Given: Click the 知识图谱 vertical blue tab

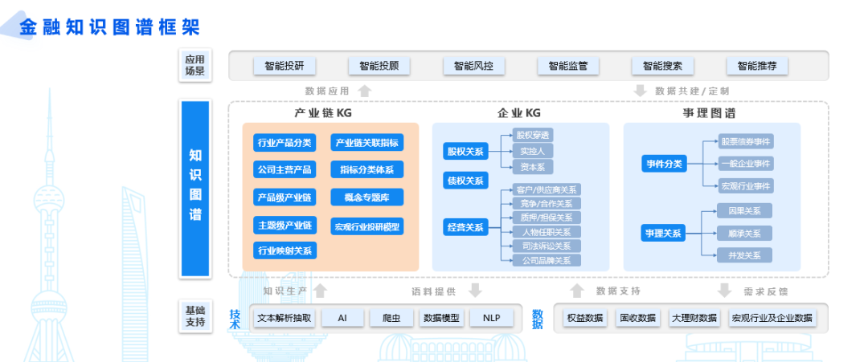Looking at the screenshot, I should 195,185.
